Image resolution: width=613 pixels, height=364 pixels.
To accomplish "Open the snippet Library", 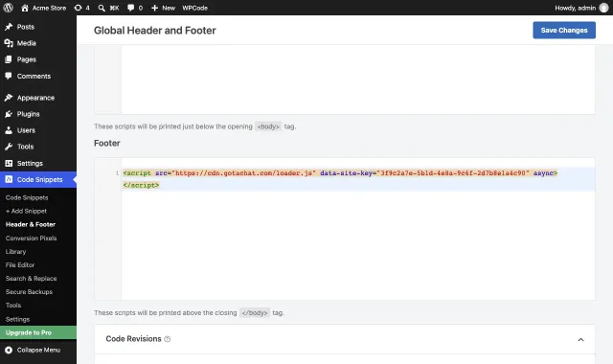I will tap(15, 252).
